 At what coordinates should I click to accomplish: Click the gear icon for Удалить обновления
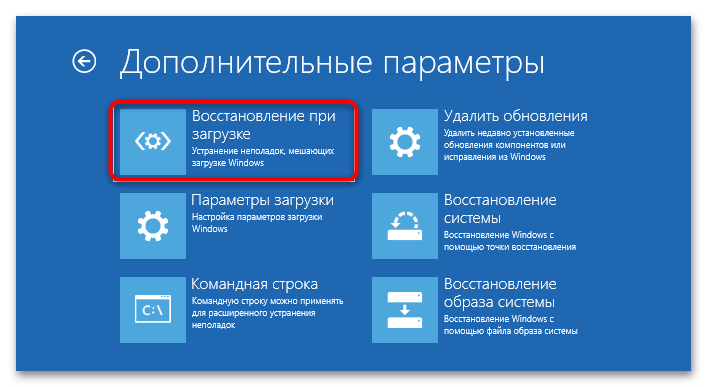tap(404, 142)
